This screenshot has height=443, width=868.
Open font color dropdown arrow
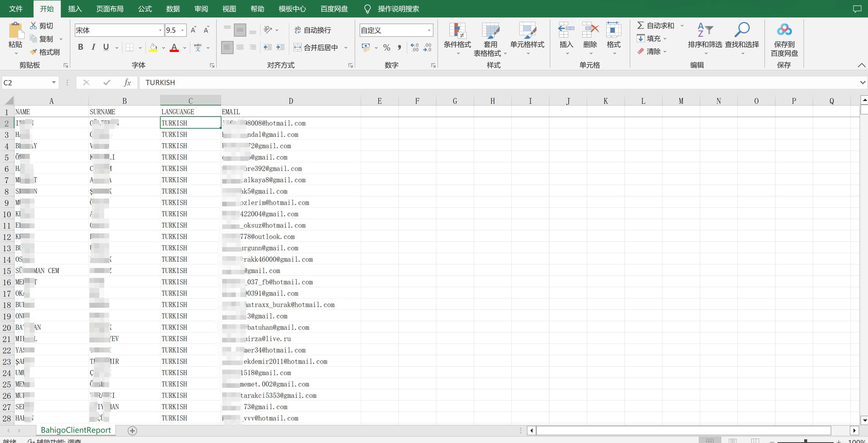185,47
